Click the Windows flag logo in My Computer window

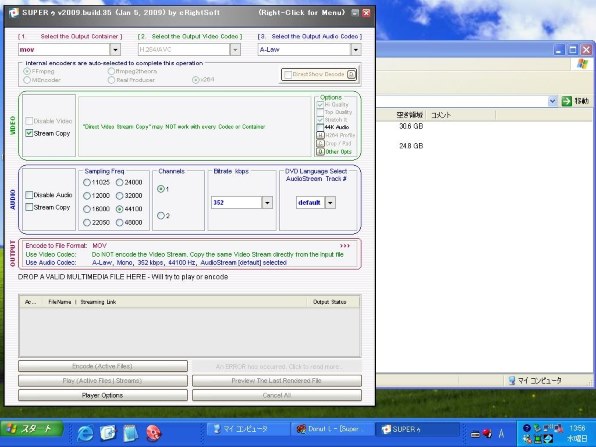tap(582, 63)
